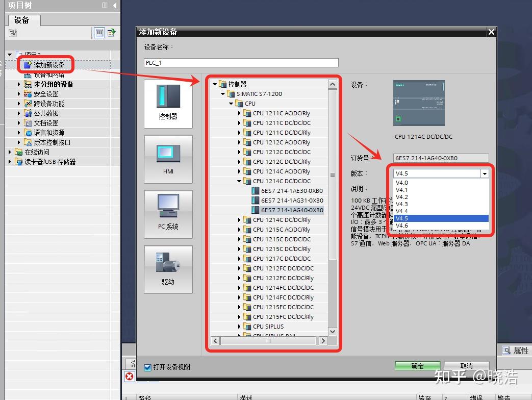Click the device tree scroll left arrow
This screenshot has height=400, width=532.
(215, 341)
